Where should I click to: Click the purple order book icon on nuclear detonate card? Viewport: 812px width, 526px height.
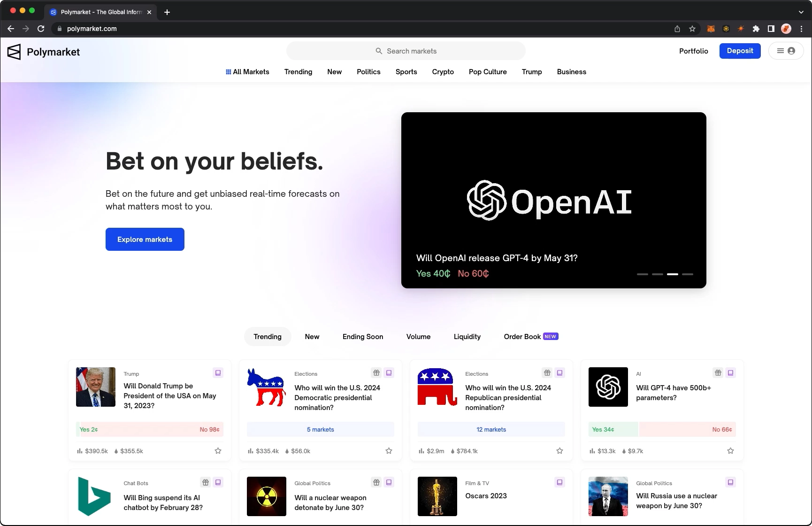389,482
